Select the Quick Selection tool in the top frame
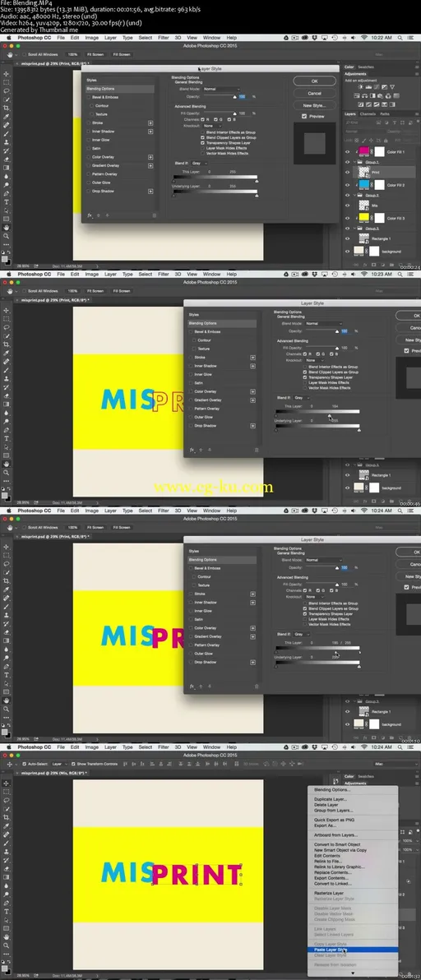The image size is (421, 980). point(7,99)
